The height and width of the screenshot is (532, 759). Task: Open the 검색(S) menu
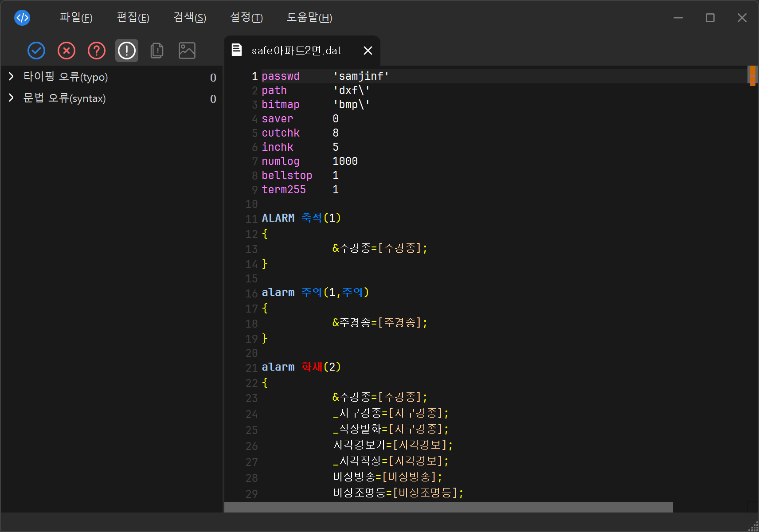[189, 18]
